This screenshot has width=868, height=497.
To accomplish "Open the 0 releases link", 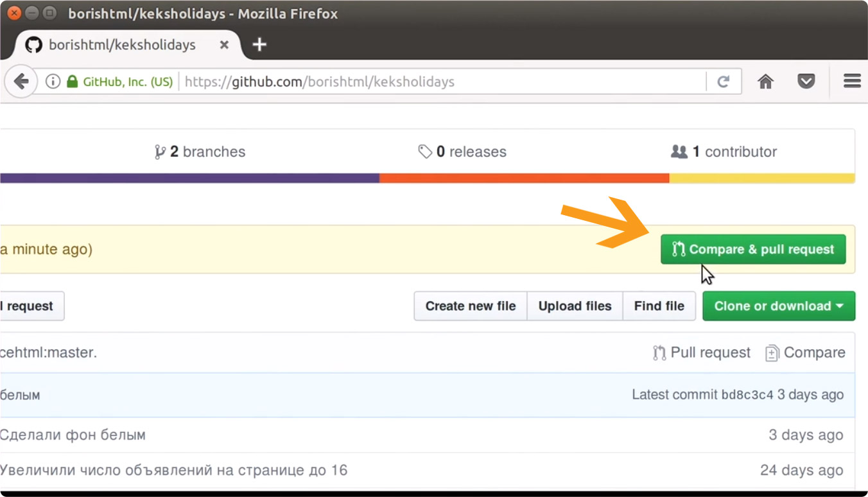I will [462, 152].
